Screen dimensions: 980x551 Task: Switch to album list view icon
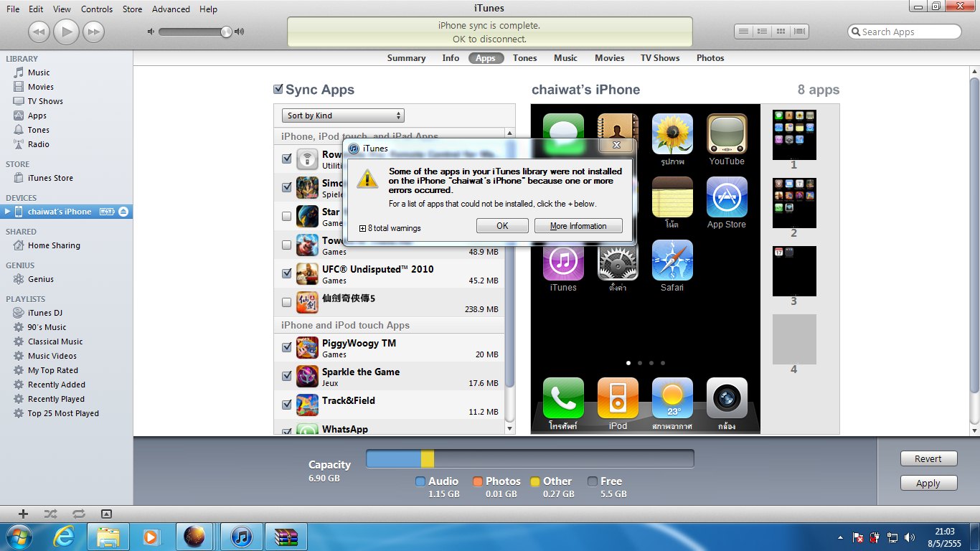coord(762,32)
